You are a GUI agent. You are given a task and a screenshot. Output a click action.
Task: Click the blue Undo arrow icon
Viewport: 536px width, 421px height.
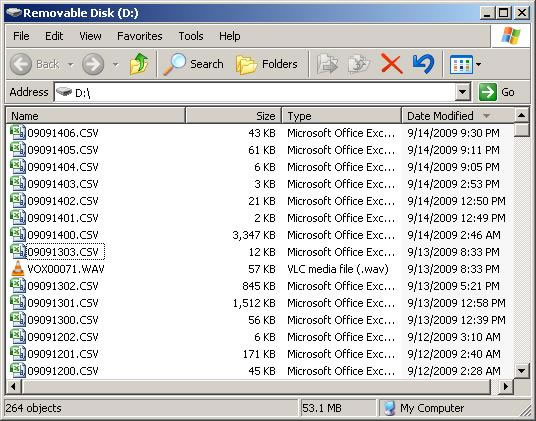pos(424,64)
